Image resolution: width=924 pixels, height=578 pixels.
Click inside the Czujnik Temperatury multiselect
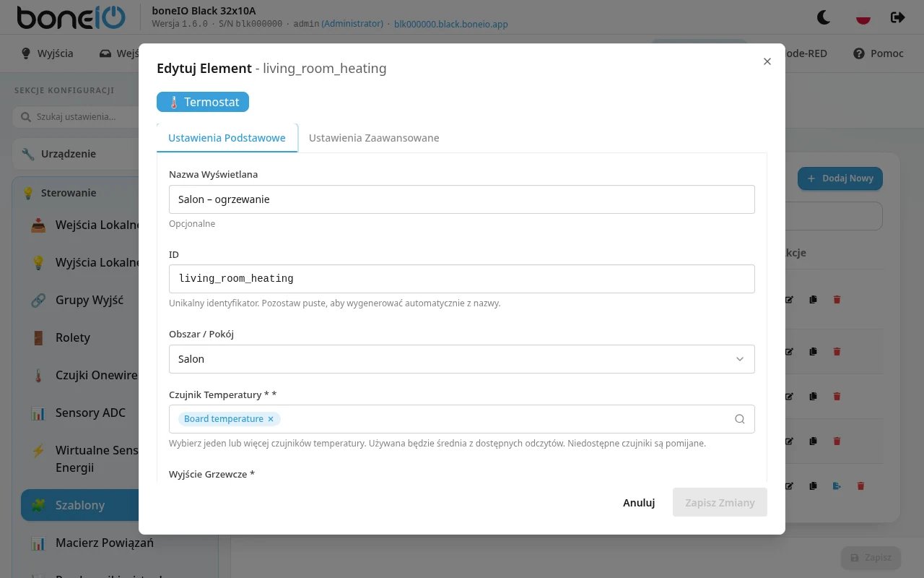click(x=462, y=419)
